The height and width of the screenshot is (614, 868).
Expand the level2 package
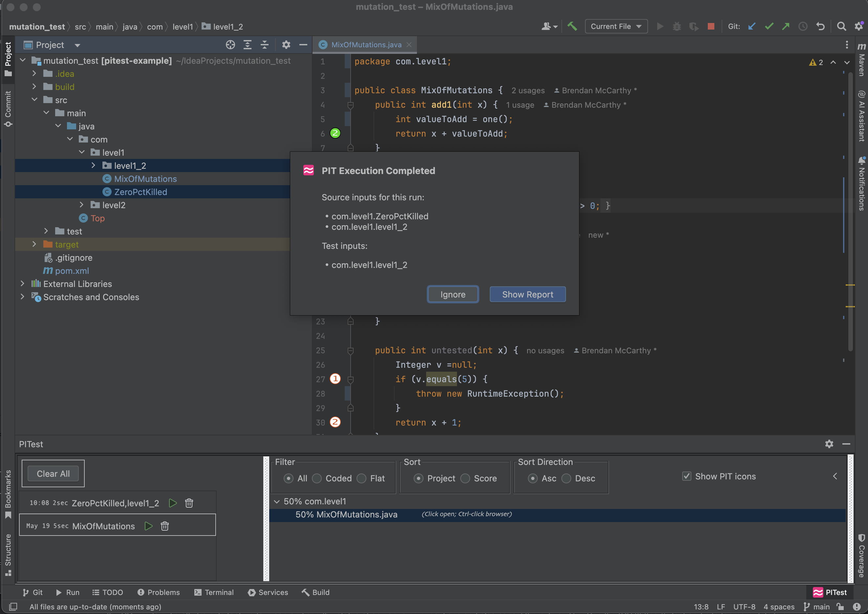coord(82,205)
